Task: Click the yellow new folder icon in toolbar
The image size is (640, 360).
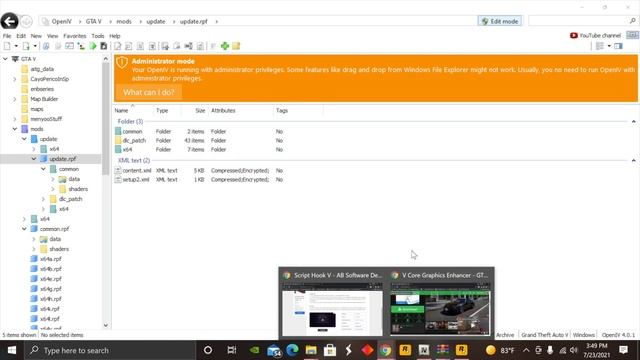Action: point(236,46)
